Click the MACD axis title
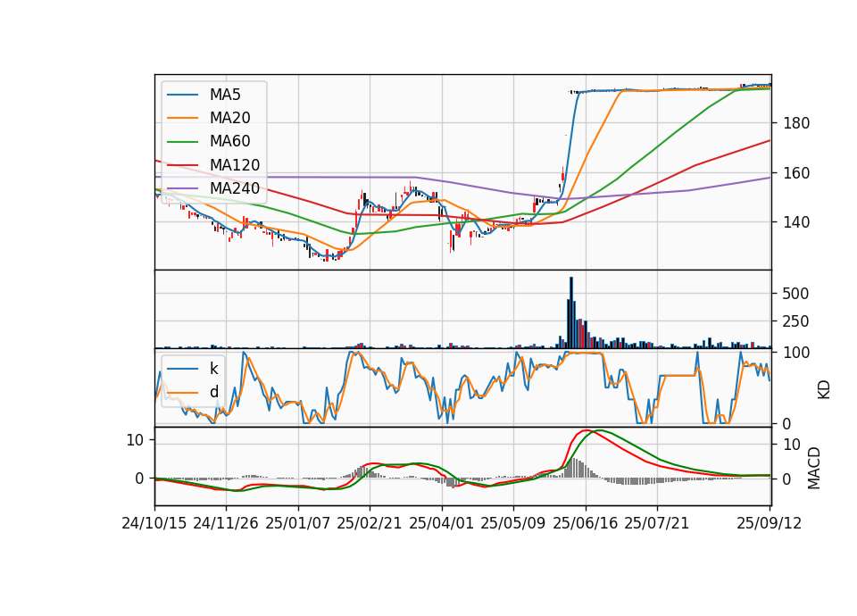The image size is (857, 616). click(x=814, y=468)
